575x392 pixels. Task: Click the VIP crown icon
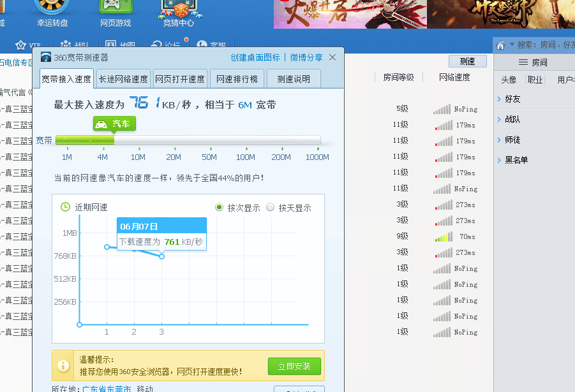tap(20, 45)
